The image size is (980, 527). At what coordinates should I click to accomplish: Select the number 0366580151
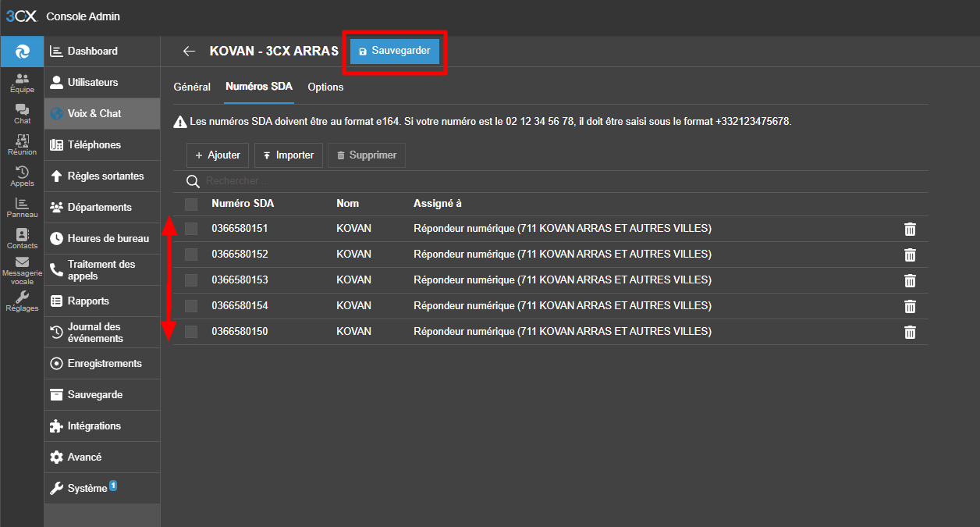coord(240,229)
